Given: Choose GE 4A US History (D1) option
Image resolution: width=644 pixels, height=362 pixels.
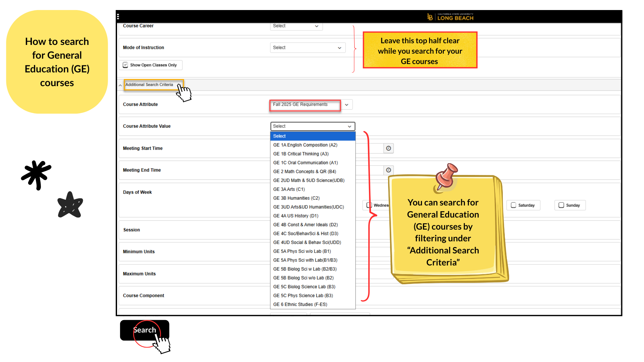Looking at the screenshot, I should 295,216.
